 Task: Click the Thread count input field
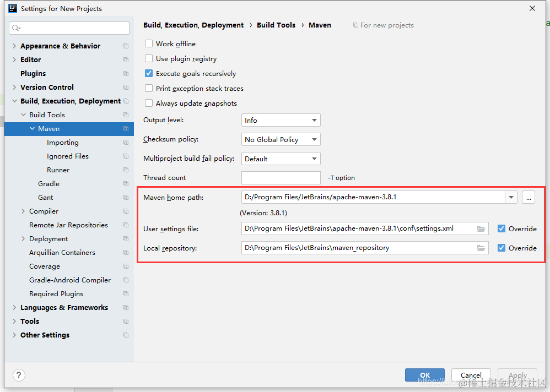281,178
